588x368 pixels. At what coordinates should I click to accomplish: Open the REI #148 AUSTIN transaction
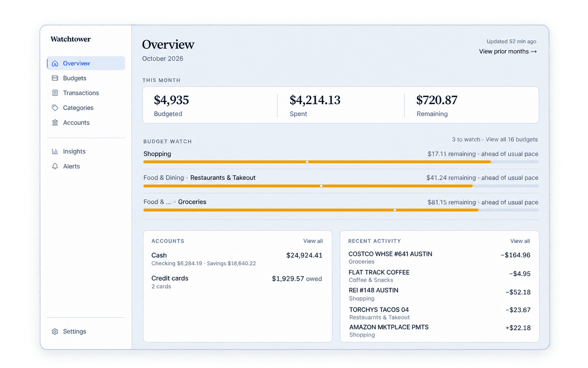pos(439,294)
